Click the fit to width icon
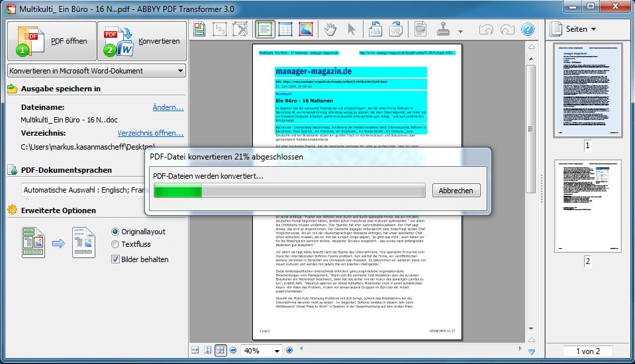The width and height of the screenshot is (635, 364). point(195,350)
